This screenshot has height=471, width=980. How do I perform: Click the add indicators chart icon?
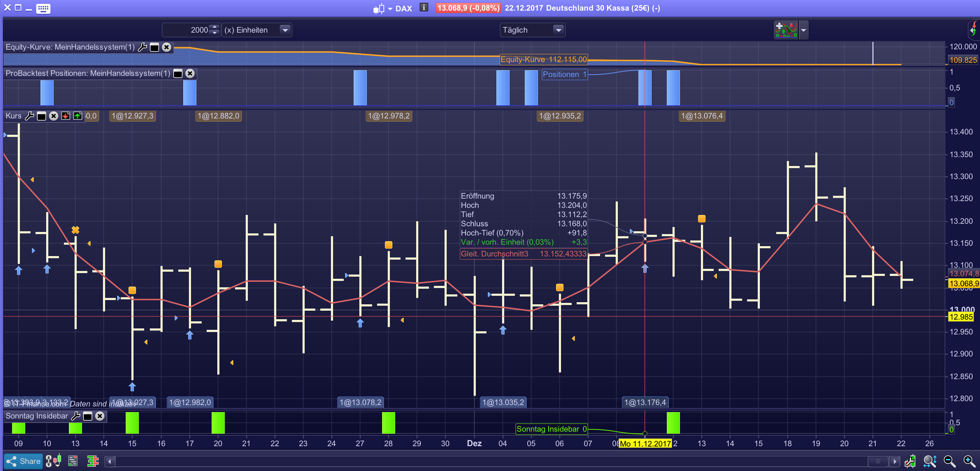[x=786, y=30]
